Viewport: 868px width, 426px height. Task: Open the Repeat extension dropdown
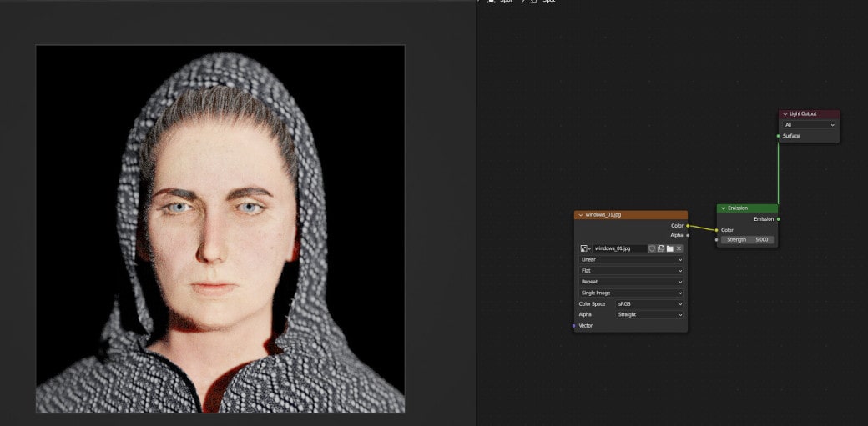click(x=631, y=282)
